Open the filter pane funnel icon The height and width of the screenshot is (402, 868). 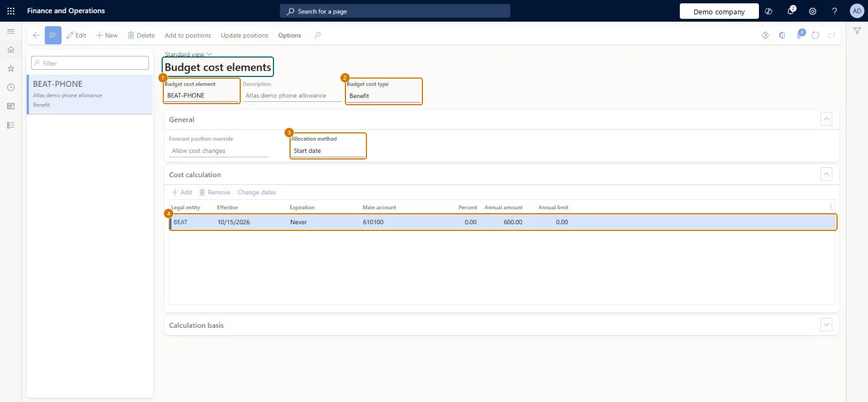(856, 32)
